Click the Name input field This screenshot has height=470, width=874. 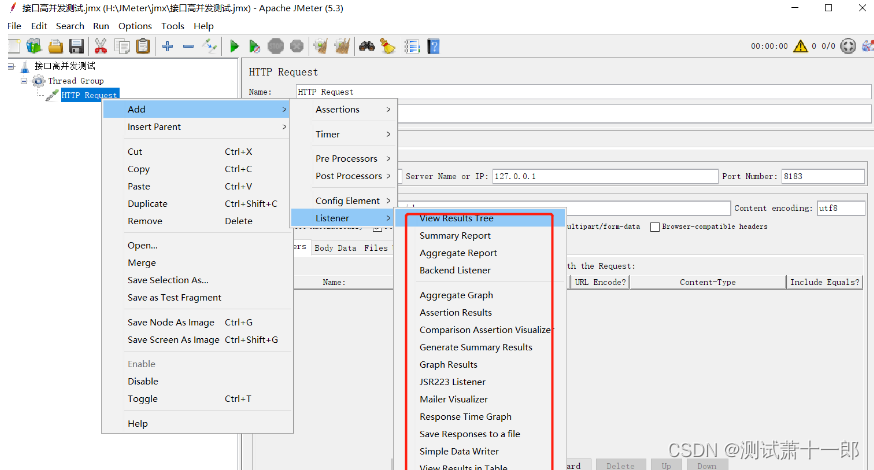[583, 92]
